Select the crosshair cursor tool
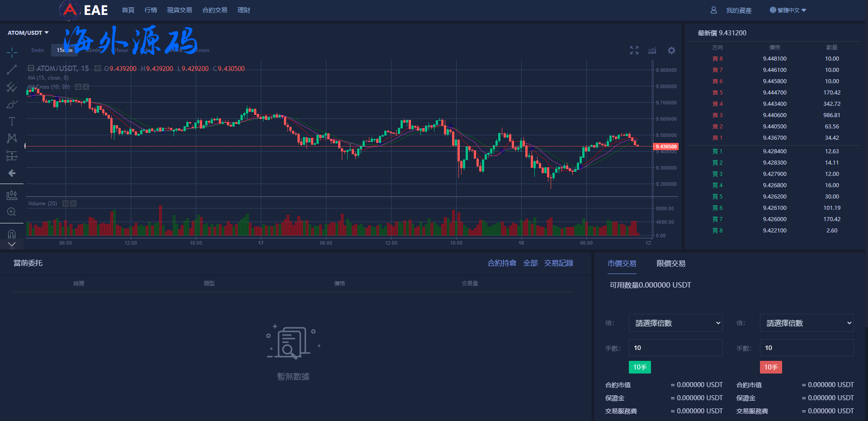 coord(12,53)
